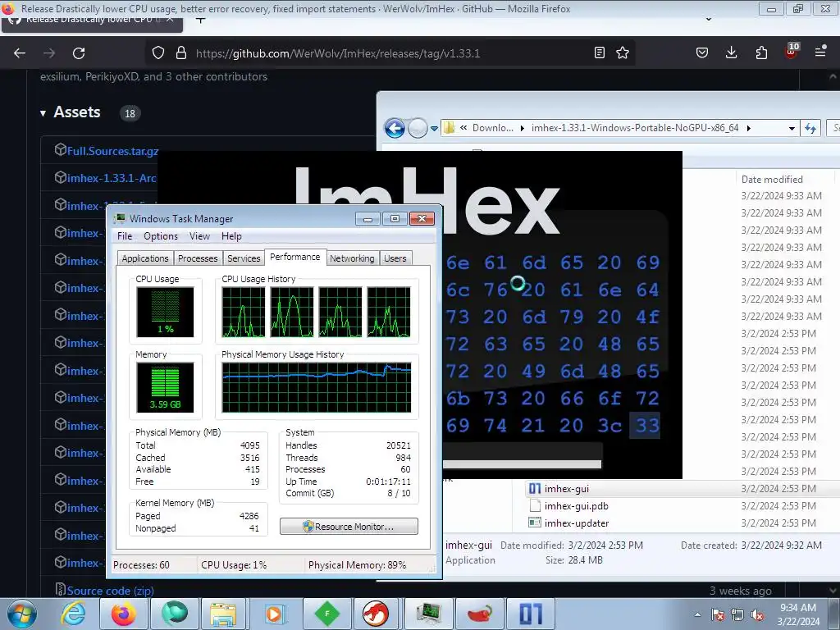The height and width of the screenshot is (630, 840).
Task: Click the Firefox address bar URL
Action: point(338,53)
